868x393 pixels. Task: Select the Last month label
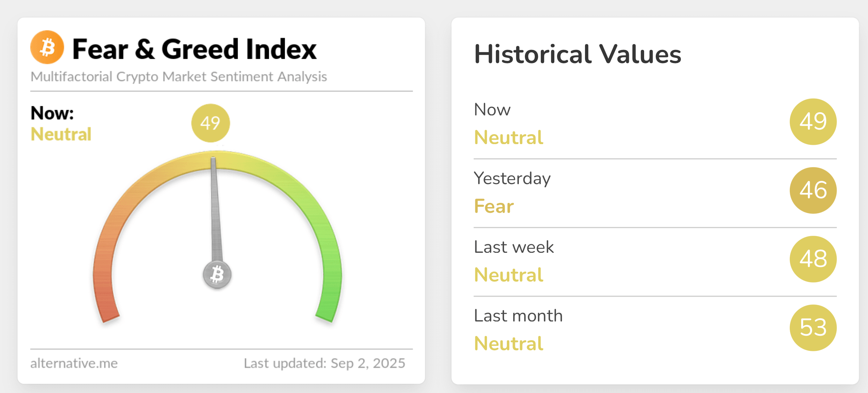[x=518, y=315]
